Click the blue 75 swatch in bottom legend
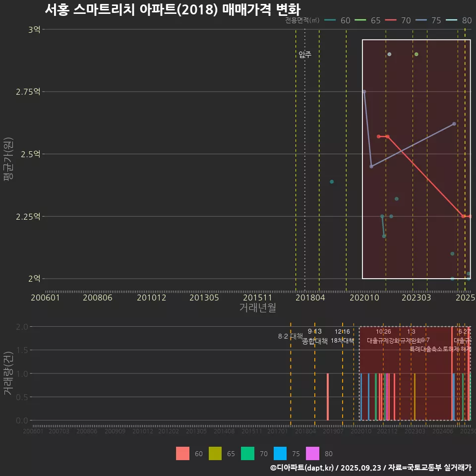Viewport: 476px width, 476px height. click(280, 454)
